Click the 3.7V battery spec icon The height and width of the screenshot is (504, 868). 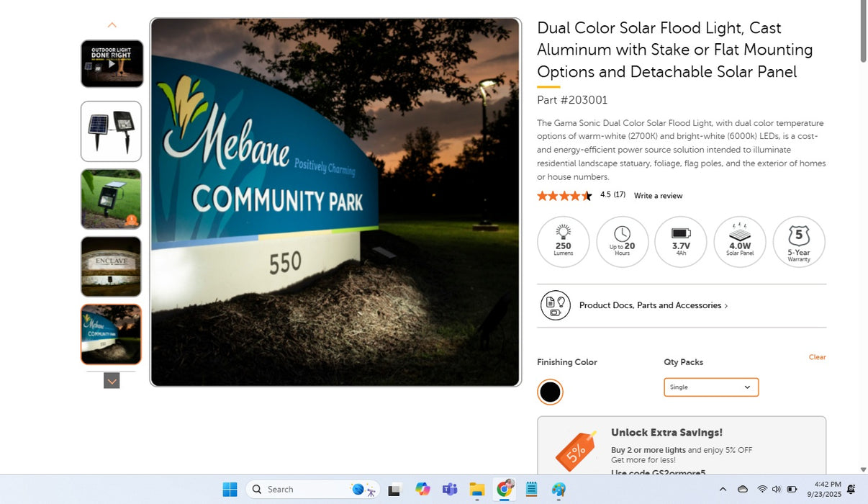tap(681, 242)
